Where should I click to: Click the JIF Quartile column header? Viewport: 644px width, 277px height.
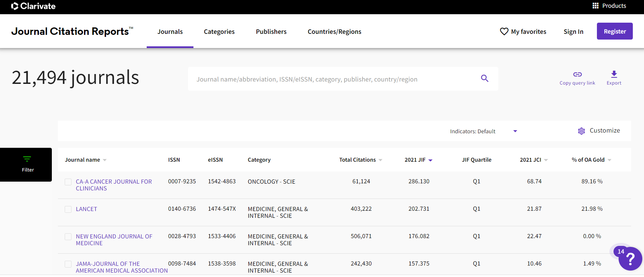(x=477, y=160)
